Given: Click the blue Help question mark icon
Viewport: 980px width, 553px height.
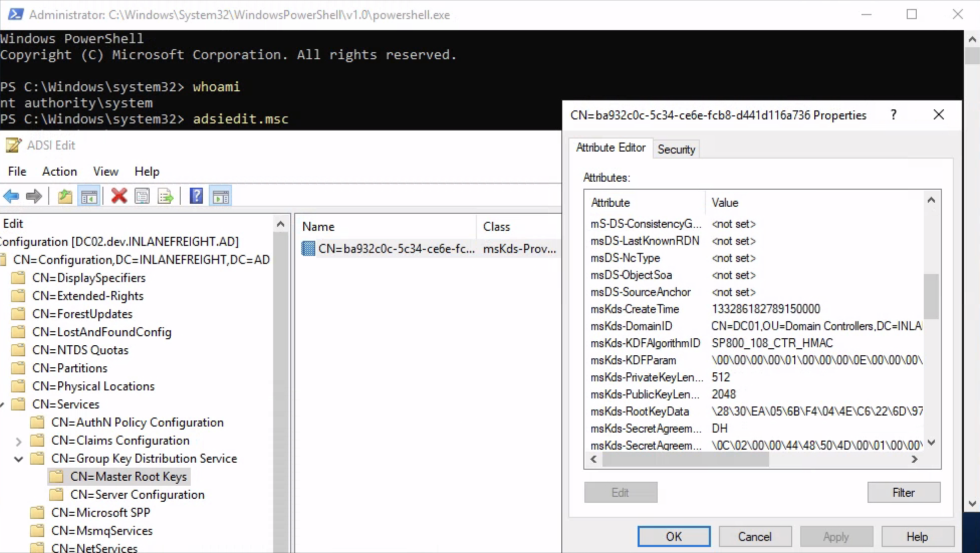Looking at the screenshot, I should click(196, 196).
